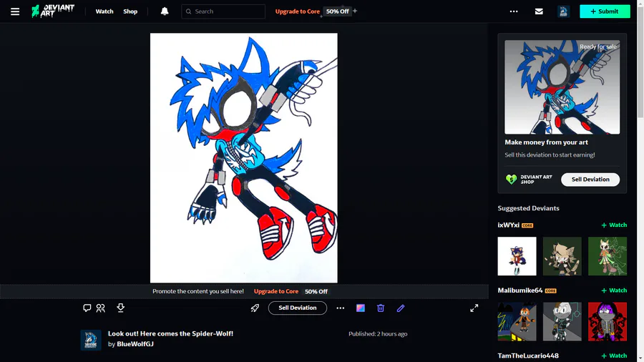Click the BlueWolfGJ avatar beside the title
644x362 pixels.
coord(91,340)
